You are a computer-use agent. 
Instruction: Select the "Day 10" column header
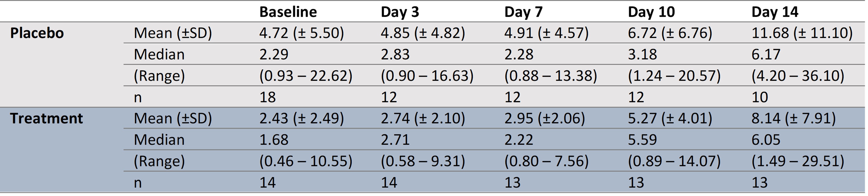tap(651, 12)
